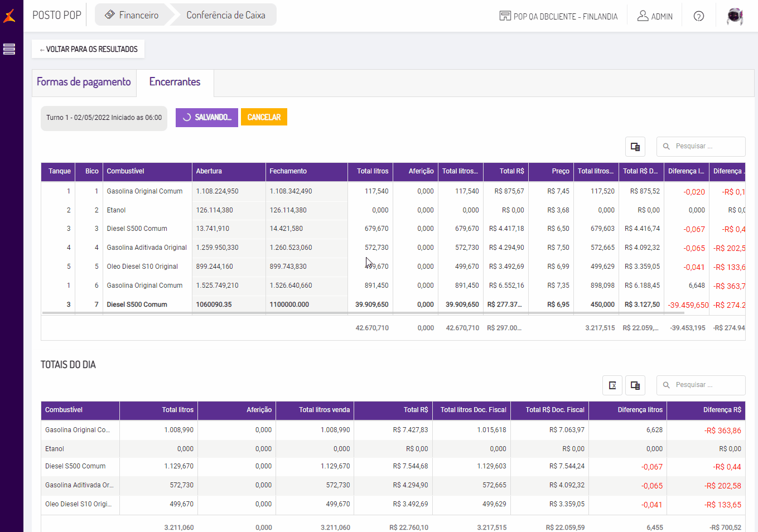
Task: Go back via Voltar para os resultados
Action: tap(88, 49)
